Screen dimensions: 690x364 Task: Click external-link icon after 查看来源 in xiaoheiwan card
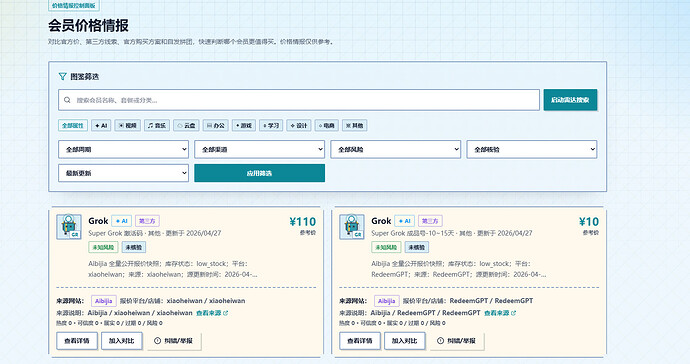(226, 313)
